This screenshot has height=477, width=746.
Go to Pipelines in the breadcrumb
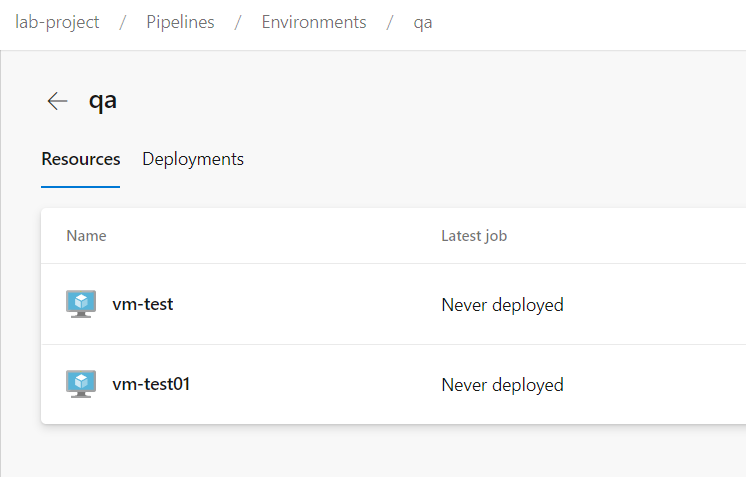pyautogui.click(x=180, y=22)
